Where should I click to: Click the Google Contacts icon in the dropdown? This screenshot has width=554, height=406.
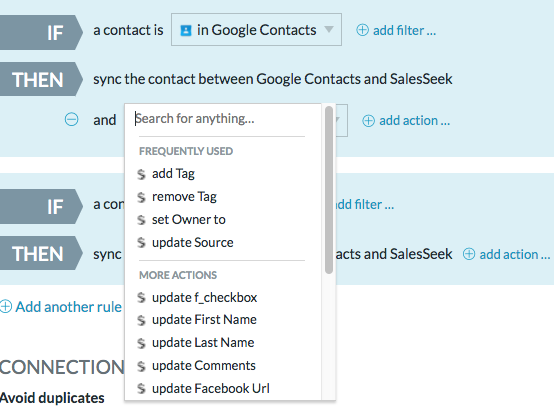186,30
